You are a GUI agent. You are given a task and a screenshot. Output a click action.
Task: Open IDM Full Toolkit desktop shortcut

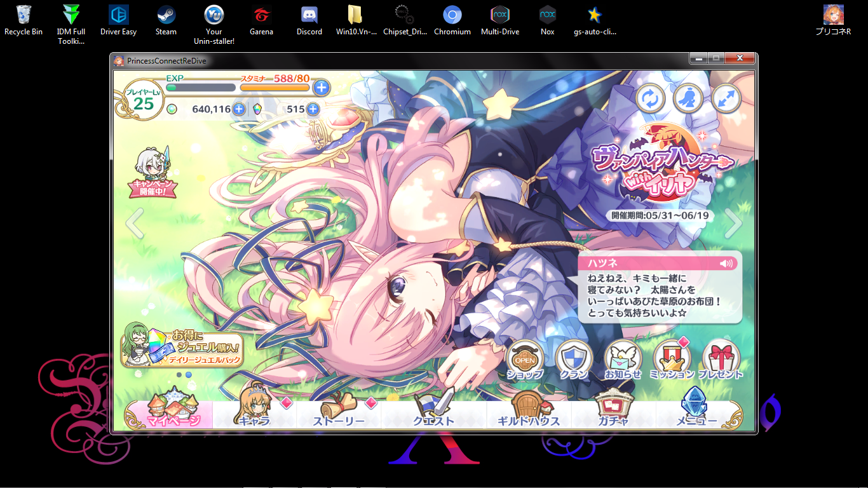click(71, 25)
